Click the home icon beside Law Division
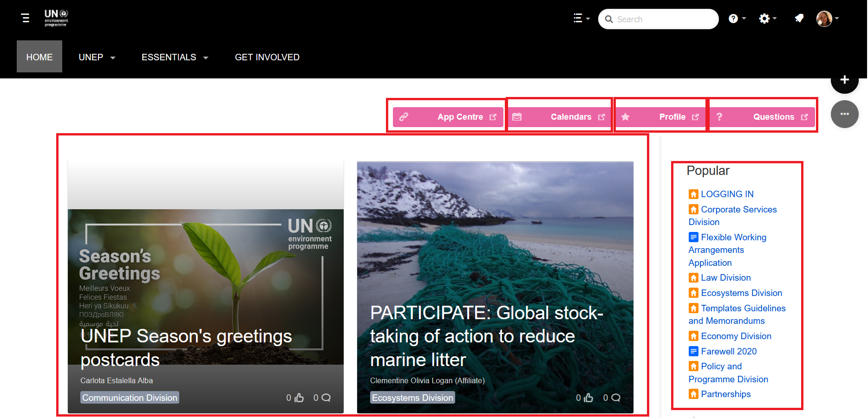The width and height of the screenshot is (868, 418). [x=693, y=277]
